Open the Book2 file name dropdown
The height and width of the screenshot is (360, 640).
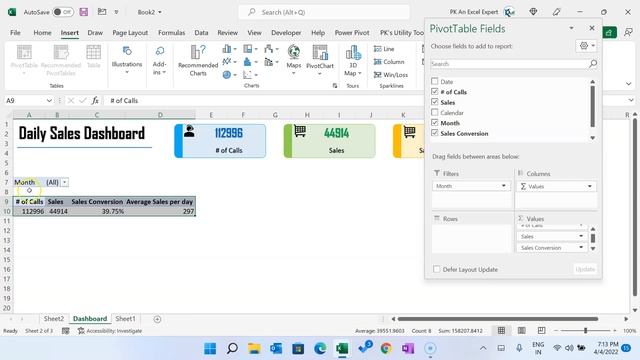160,12
